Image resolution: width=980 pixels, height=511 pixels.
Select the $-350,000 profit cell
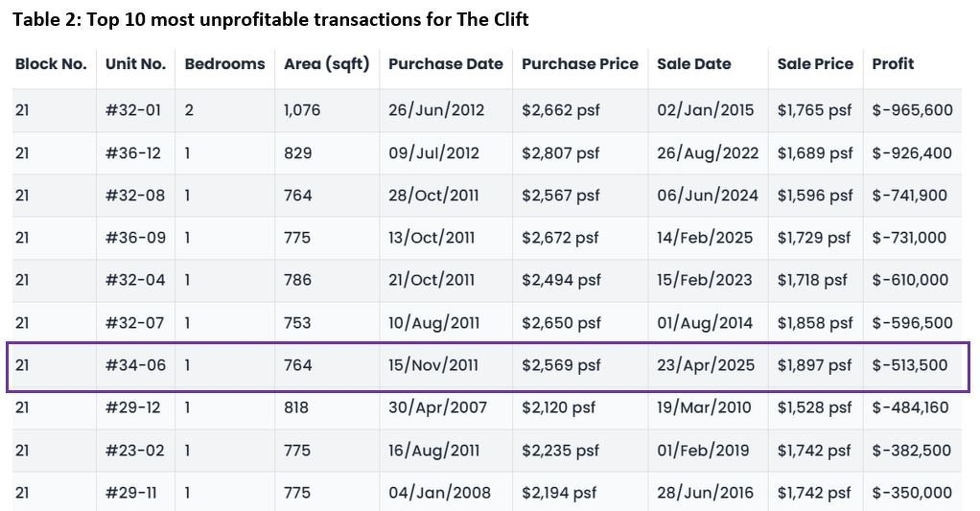point(911,493)
